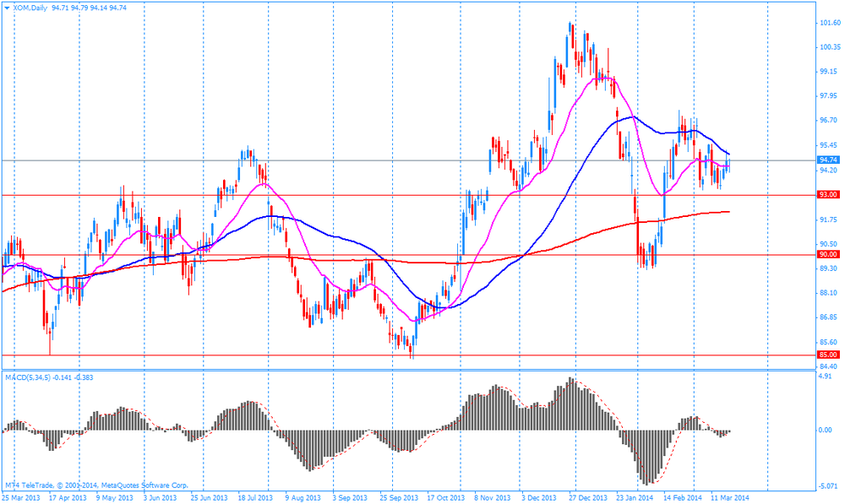The height and width of the screenshot is (504, 845).
Task: Click the 0.00 MACD scale label
Action: click(825, 430)
